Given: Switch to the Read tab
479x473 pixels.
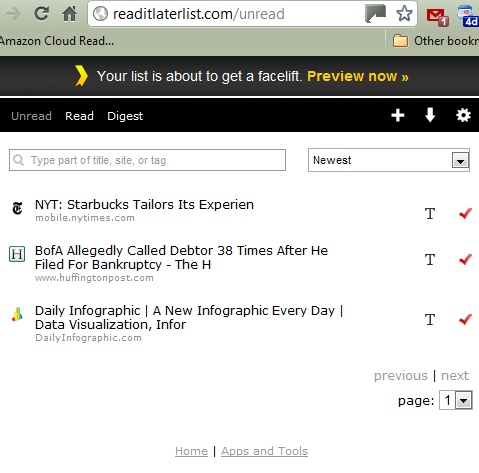Looking at the screenshot, I should tap(79, 116).
